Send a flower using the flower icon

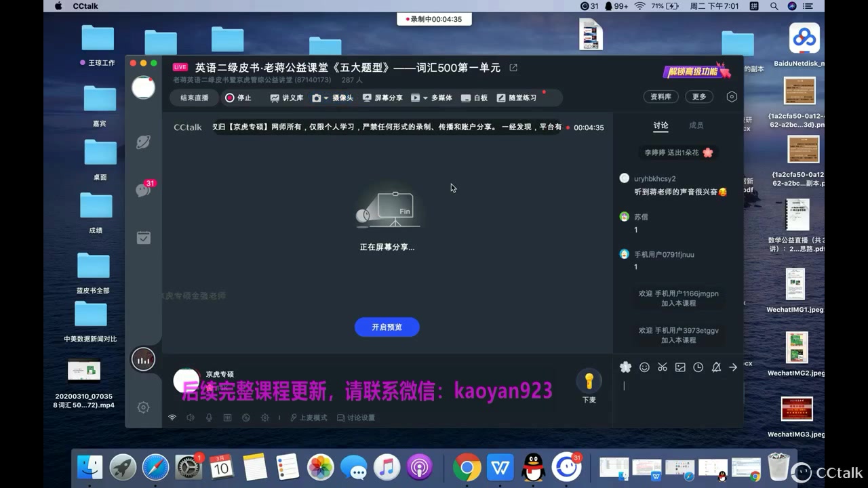(x=625, y=367)
